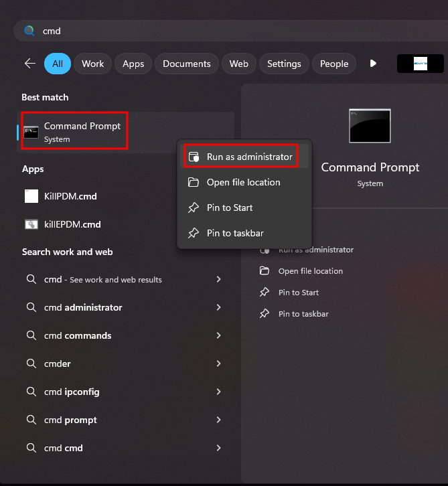This screenshot has height=486, width=448.
Task: Expand the cmd administrator suggestion chevron
Action: click(218, 307)
